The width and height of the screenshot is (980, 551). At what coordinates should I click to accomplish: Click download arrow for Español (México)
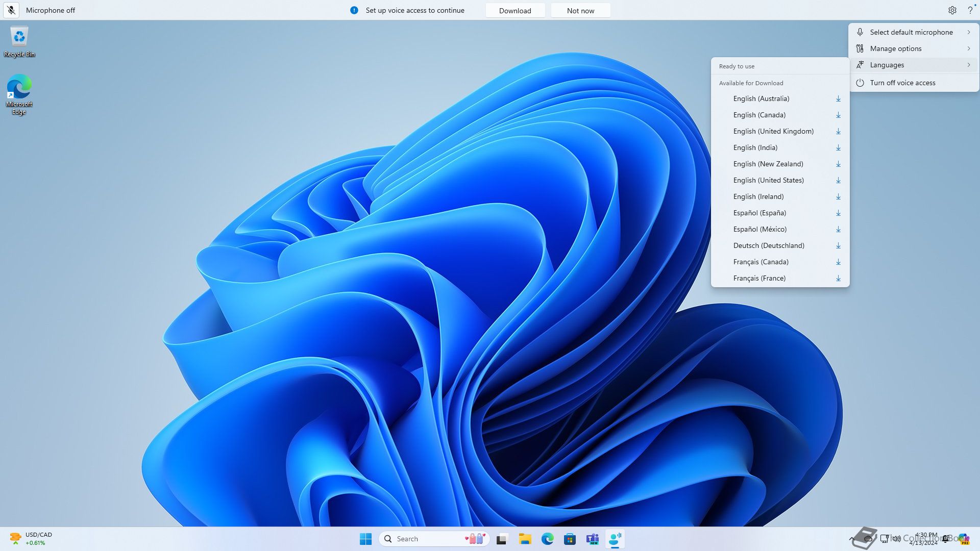click(x=838, y=229)
